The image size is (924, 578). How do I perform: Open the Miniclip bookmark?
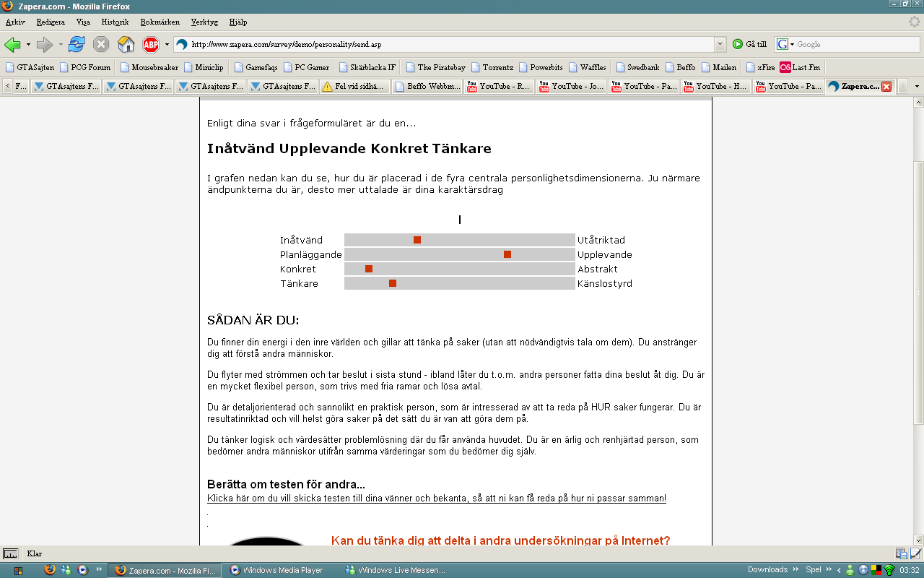click(204, 67)
